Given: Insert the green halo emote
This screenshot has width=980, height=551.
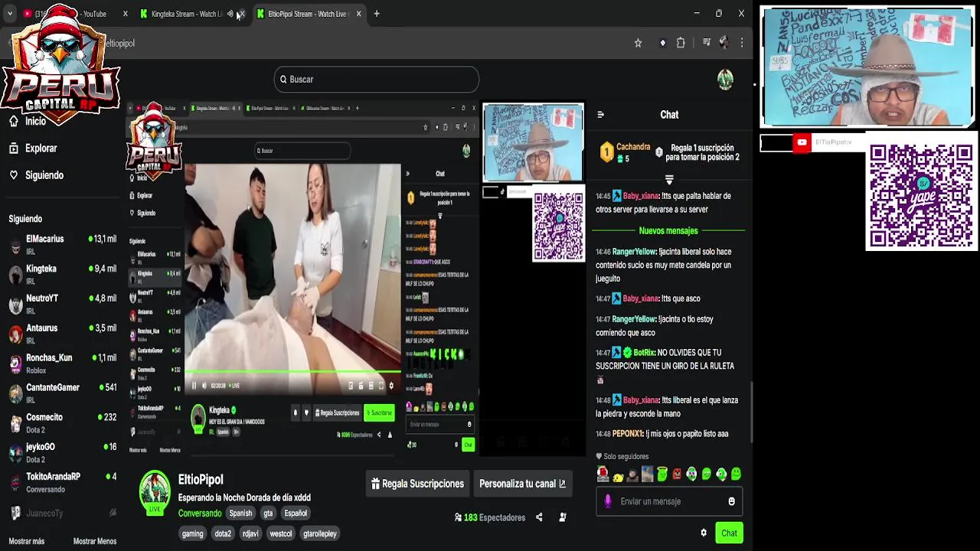Looking at the screenshot, I should coord(662,474).
